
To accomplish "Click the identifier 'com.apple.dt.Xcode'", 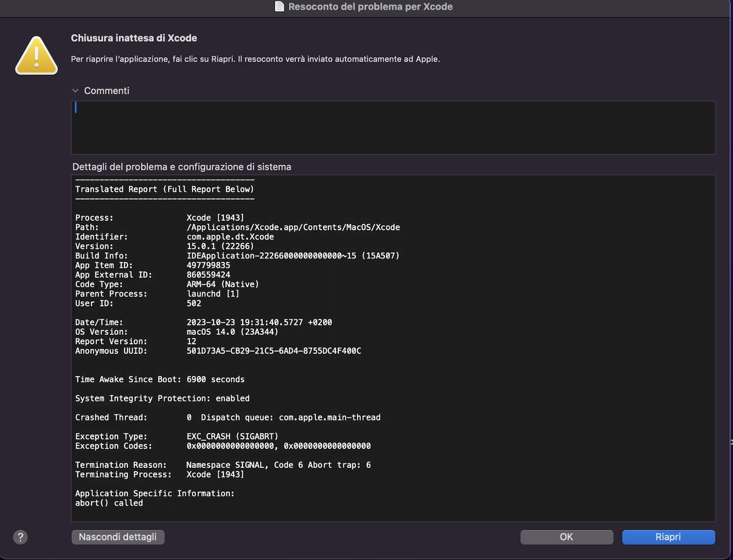I will click(x=230, y=237).
